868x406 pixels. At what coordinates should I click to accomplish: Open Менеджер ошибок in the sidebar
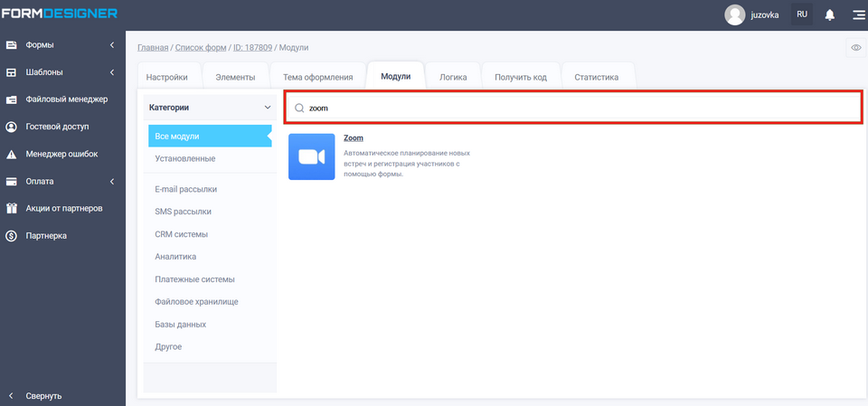tap(61, 154)
